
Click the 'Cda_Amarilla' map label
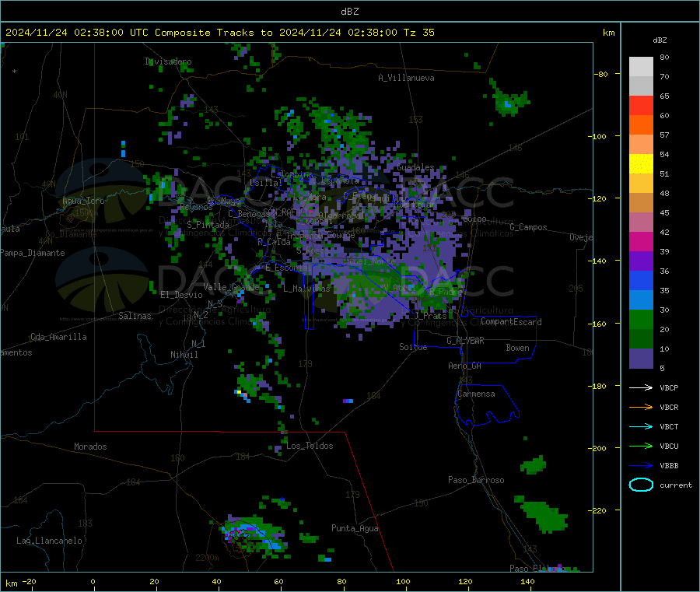(x=58, y=337)
